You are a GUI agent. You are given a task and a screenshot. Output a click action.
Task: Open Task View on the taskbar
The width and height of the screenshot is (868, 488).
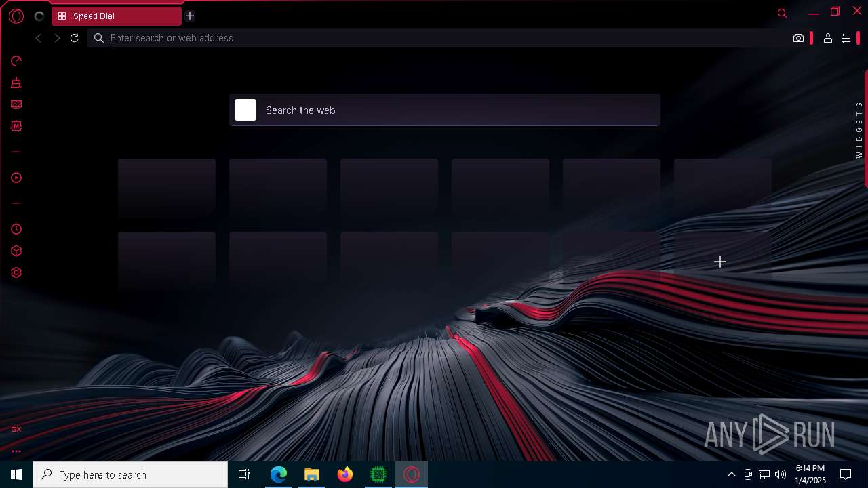click(244, 474)
